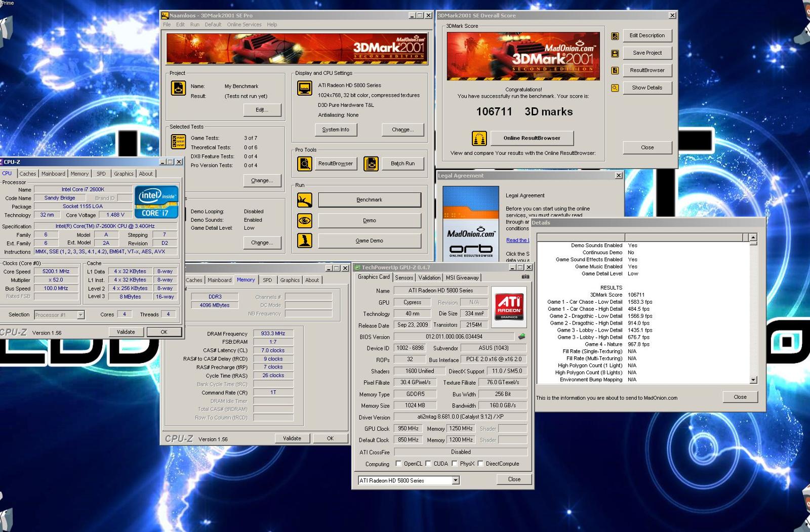Click the Change button under Display settings
The image size is (810, 532).
click(x=402, y=130)
